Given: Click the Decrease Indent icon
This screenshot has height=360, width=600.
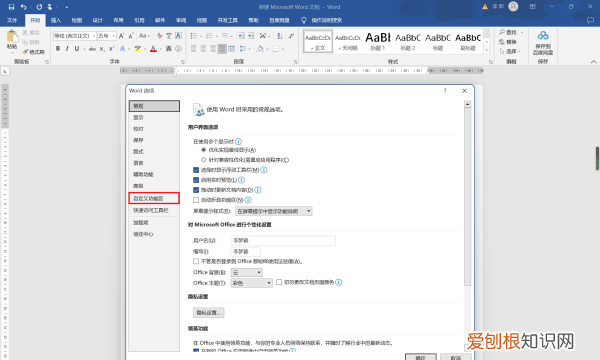Looking at the screenshot, I should pyautogui.click(x=241, y=36).
